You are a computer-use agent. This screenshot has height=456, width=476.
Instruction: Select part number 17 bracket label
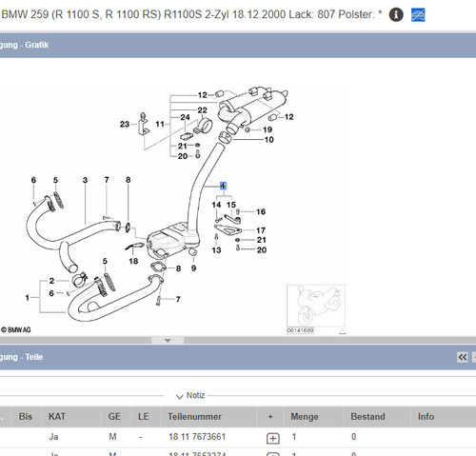(x=261, y=230)
